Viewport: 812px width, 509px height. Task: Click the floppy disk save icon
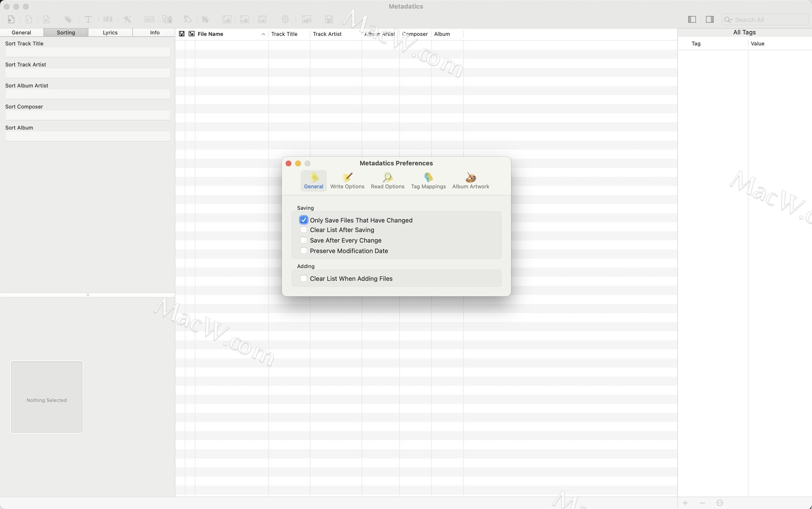(x=329, y=19)
